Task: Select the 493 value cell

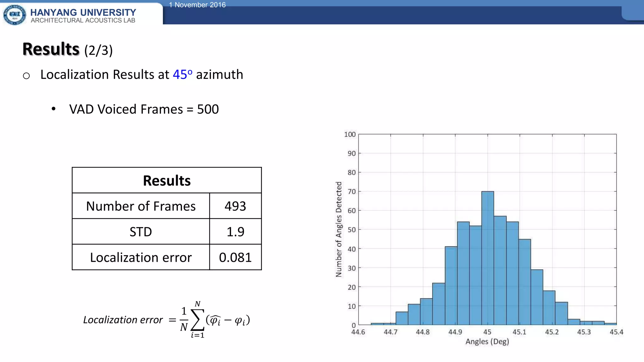Action: click(235, 206)
